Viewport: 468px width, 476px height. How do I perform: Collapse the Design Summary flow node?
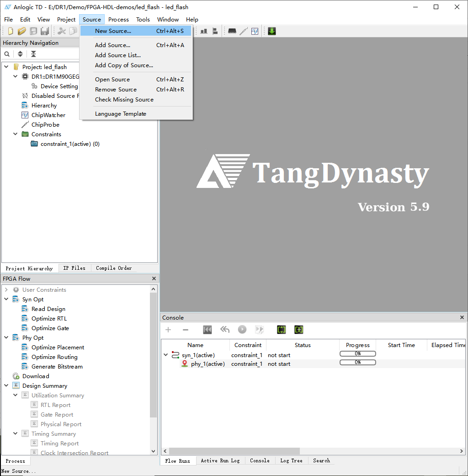(x=6, y=385)
